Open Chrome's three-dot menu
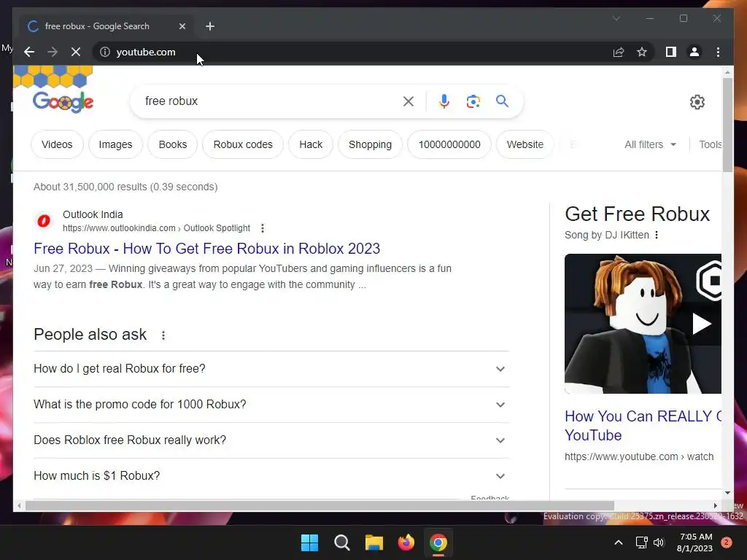Image resolution: width=747 pixels, height=560 pixels. click(x=718, y=52)
